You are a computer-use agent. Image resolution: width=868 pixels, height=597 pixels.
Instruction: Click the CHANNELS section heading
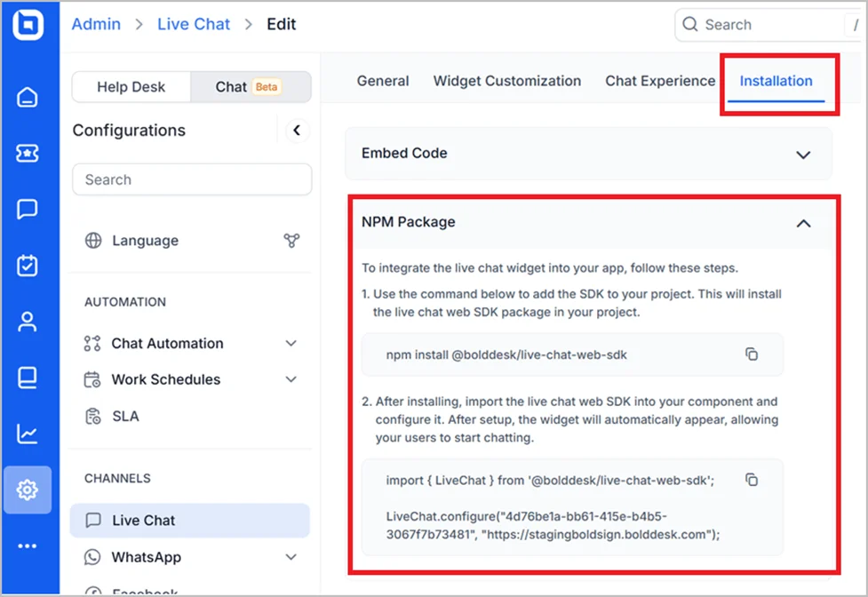[x=117, y=479]
